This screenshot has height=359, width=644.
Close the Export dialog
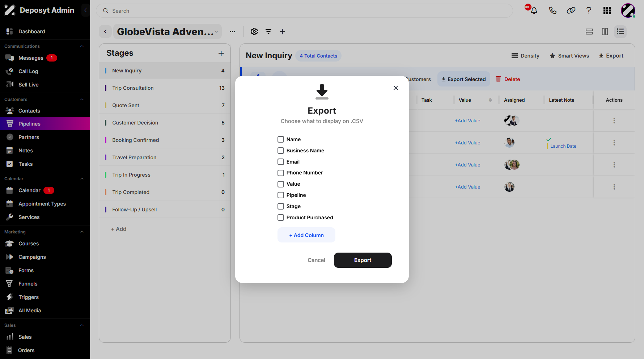click(x=396, y=88)
